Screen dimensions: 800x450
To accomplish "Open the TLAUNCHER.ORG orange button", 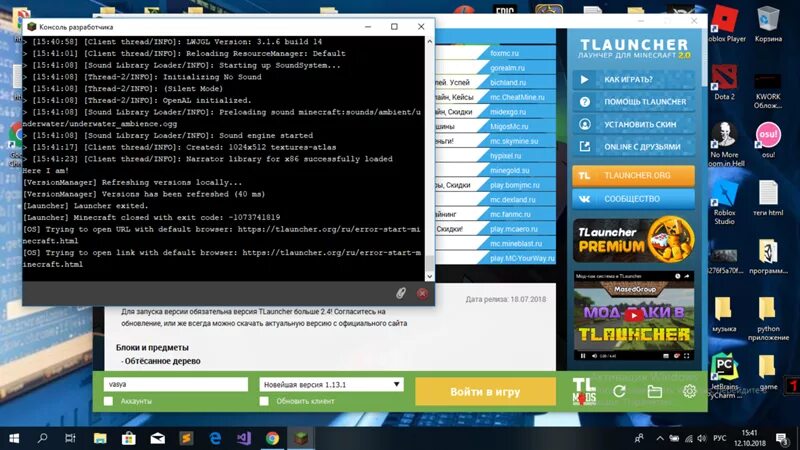I will click(x=633, y=176).
